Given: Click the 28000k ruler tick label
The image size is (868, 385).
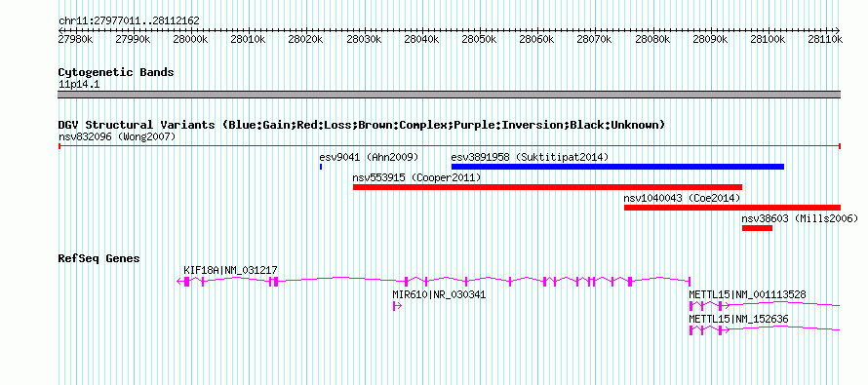Looking at the screenshot, I should tap(190, 39).
